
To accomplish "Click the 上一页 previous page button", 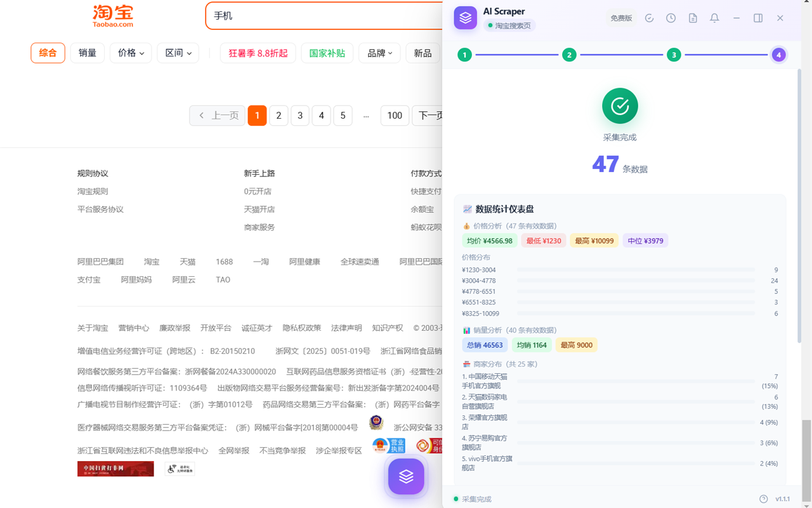I will 218,116.
